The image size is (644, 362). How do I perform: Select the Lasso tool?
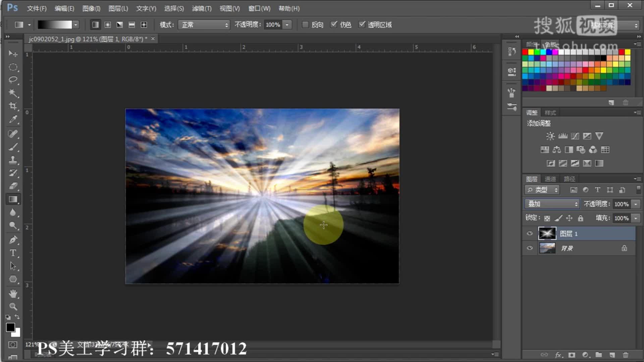tap(13, 80)
